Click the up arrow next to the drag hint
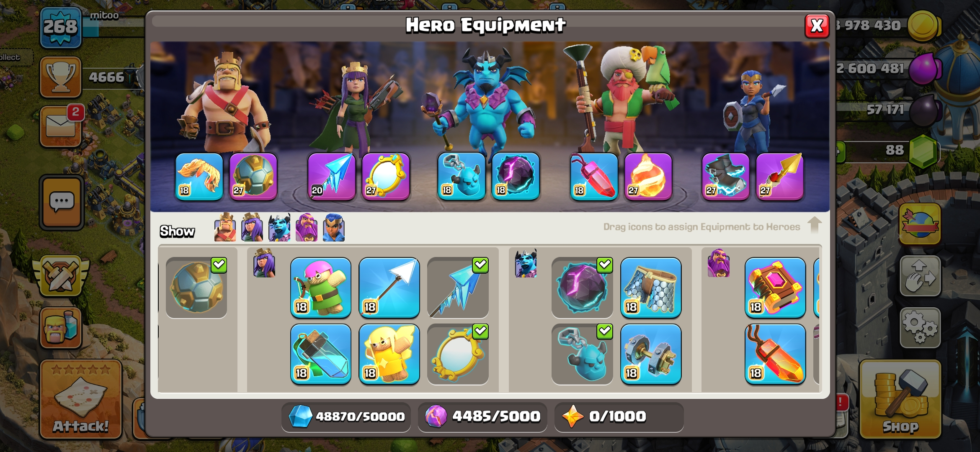Image resolution: width=980 pixels, height=452 pixels. click(x=814, y=225)
